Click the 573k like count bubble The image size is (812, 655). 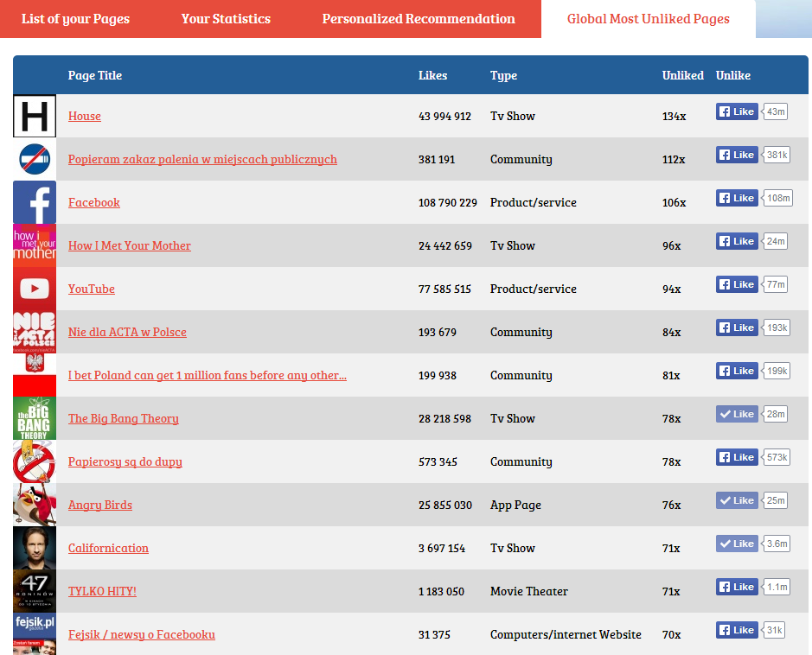(x=776, y=457)
